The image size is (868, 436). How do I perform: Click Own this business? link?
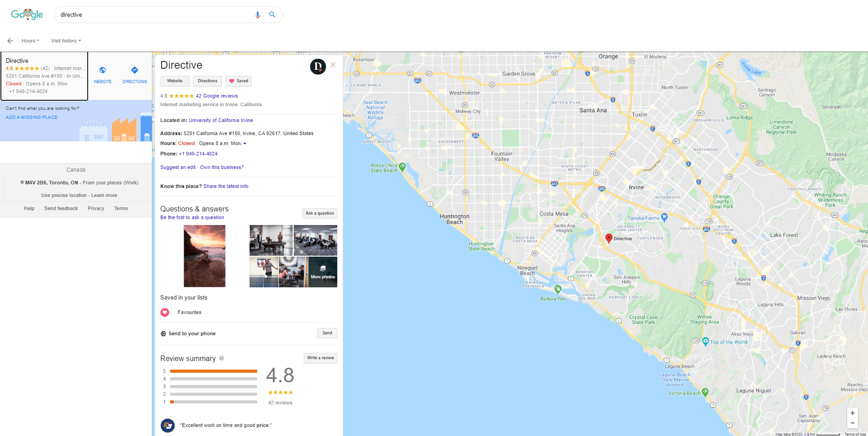click(222, 167)
